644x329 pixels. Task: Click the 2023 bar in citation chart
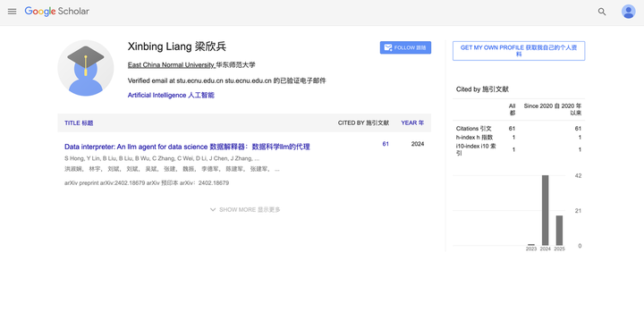[x=531, y=245]
